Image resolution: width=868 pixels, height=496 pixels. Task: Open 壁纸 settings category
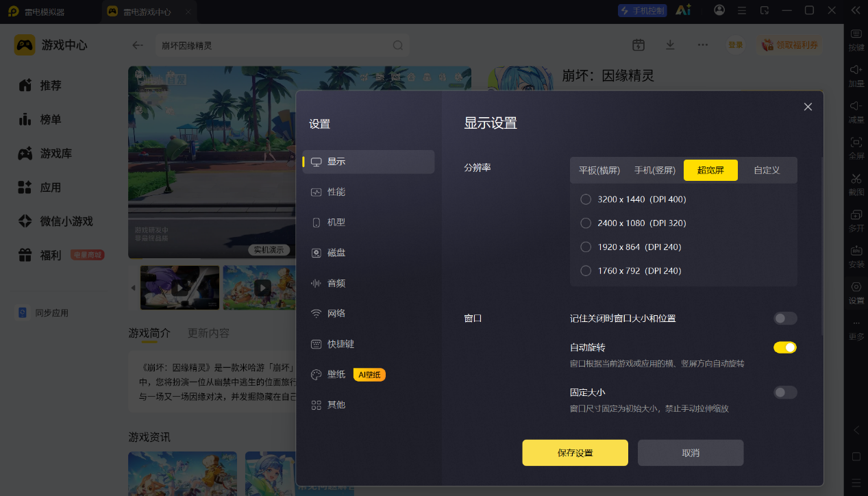(369, 374)
